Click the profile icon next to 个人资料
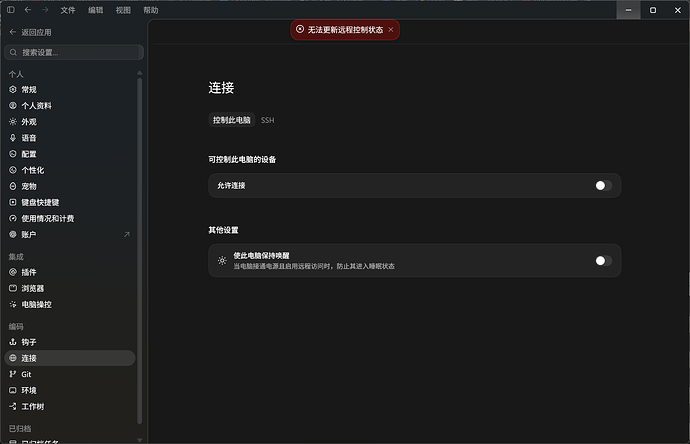The width and height of the screenshot is (690, 444). (x=13, y=106)
